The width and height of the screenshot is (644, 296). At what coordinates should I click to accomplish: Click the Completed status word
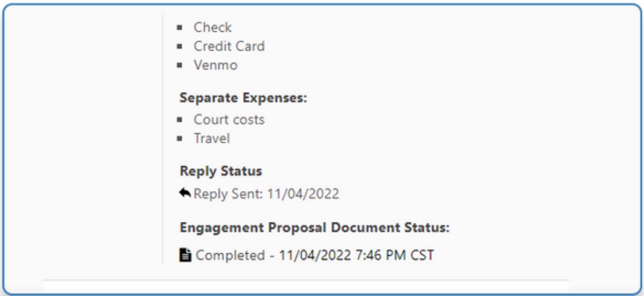point(230,256)
